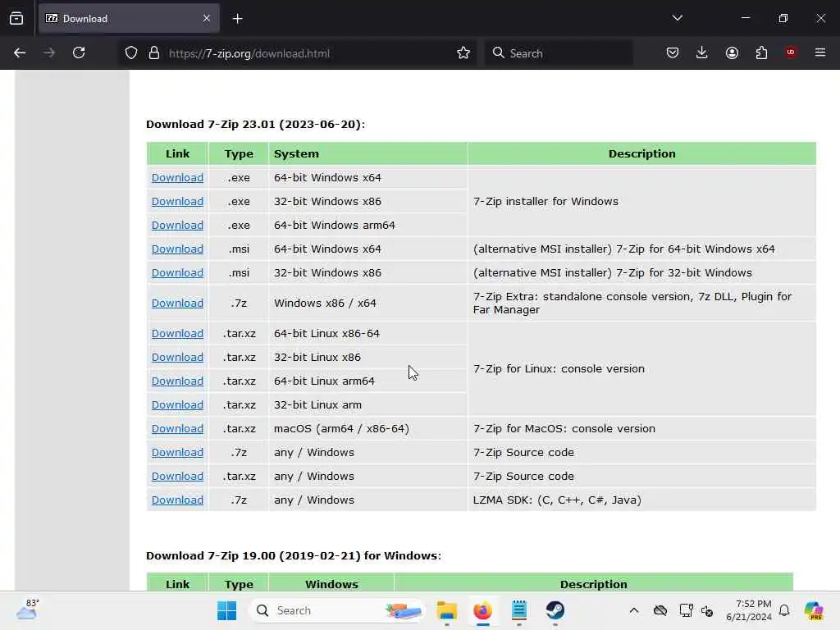This screenshot has height=630, width=840.
Task: Download the macOS tar.xz console version
Action: pos(177,428)
